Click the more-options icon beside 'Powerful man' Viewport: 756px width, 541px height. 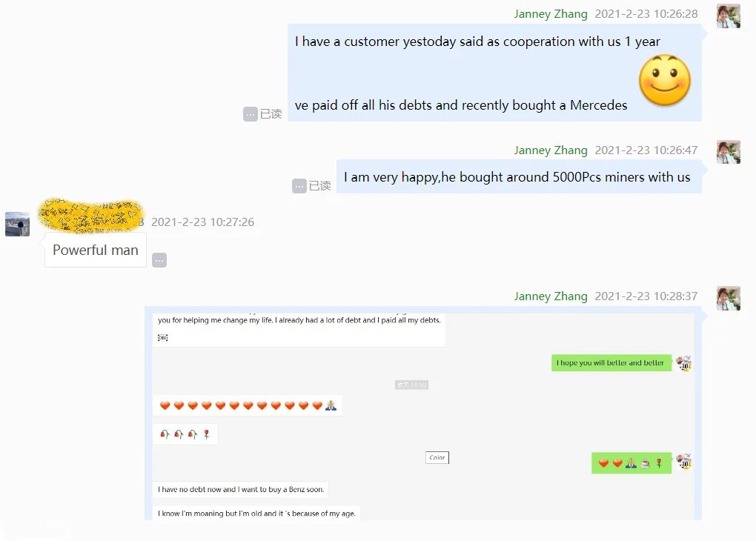(x=159, y=260)
